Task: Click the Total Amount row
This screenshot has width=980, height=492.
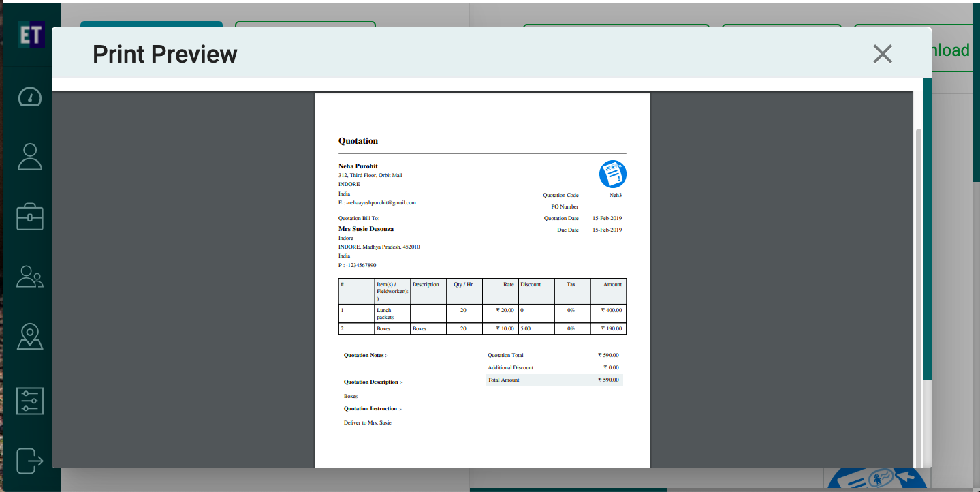Action: coord(553,380)
